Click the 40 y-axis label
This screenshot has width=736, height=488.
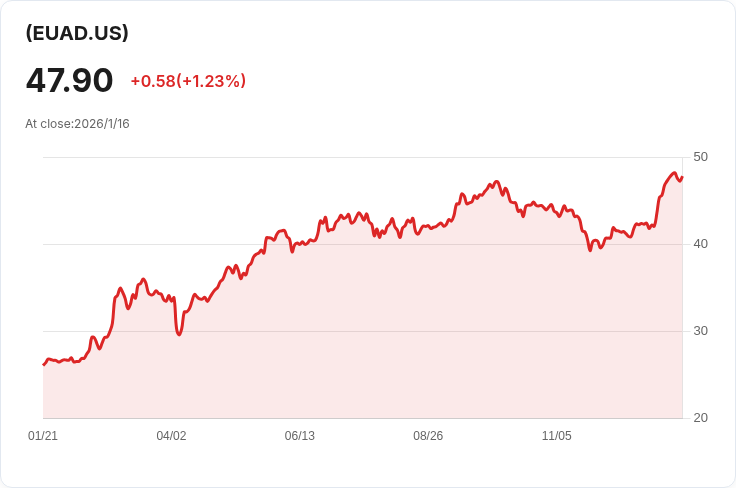tap(700, 244)
